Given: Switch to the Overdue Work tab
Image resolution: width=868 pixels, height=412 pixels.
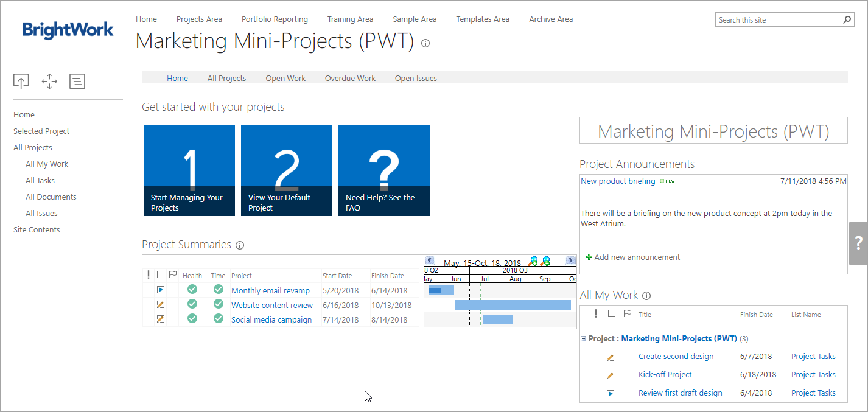Looking at the screenshot, I should click(x=350, y=78).
